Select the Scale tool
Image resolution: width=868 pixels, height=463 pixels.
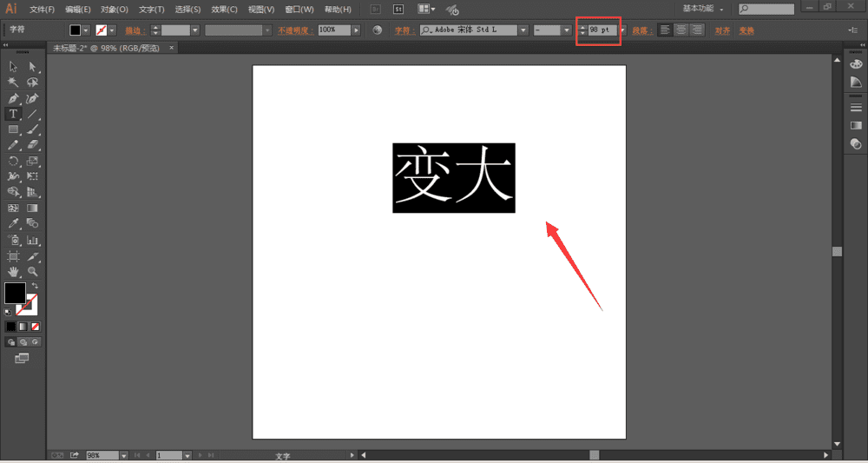pos(33,162)
